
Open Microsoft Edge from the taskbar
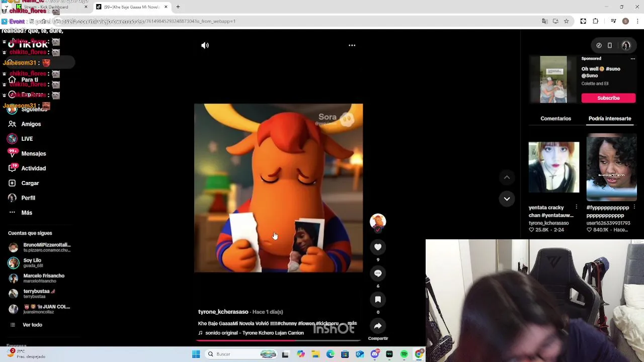pos(330,354)
